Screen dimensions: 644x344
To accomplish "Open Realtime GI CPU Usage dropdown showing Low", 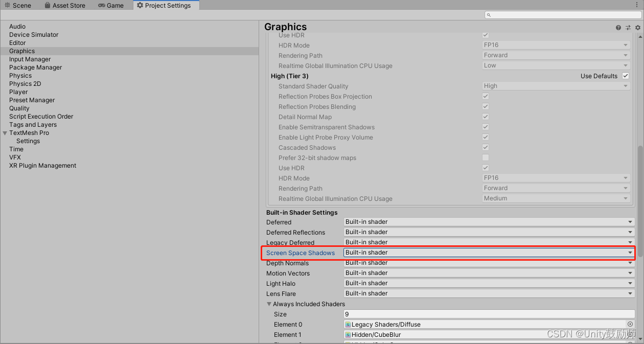I will (x=556, y=65).
